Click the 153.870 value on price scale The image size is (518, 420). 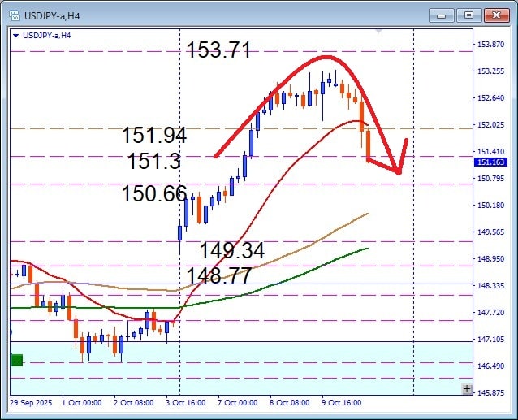[x=490, y=45]
